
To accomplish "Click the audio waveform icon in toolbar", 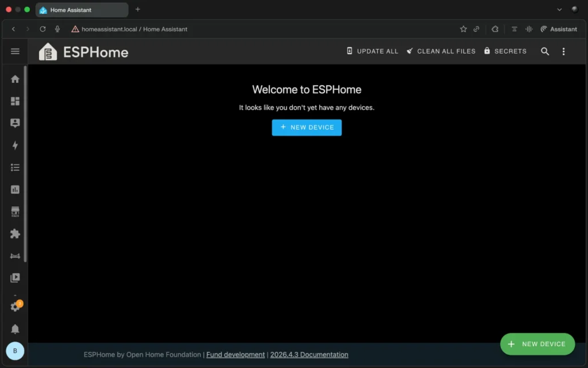I will coord(529,29).
